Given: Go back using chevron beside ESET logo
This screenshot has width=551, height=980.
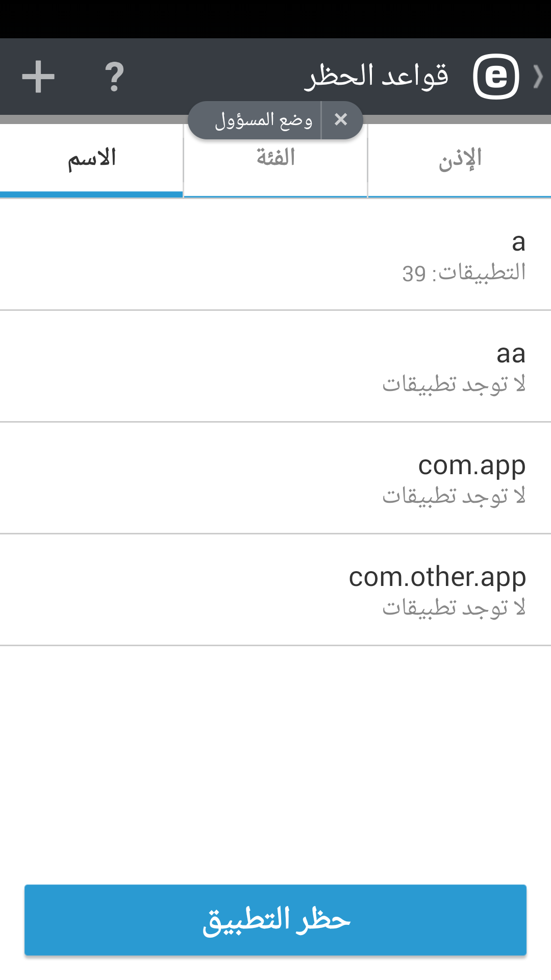Looking at the screenshot, I should pyautogui.click(x=538, y=77).
